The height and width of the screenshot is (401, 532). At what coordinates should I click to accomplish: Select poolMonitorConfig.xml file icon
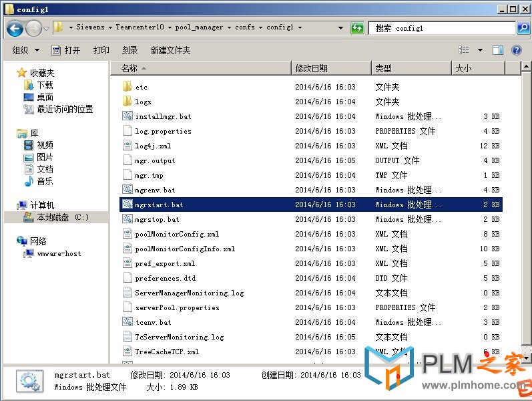pos(127,233)
